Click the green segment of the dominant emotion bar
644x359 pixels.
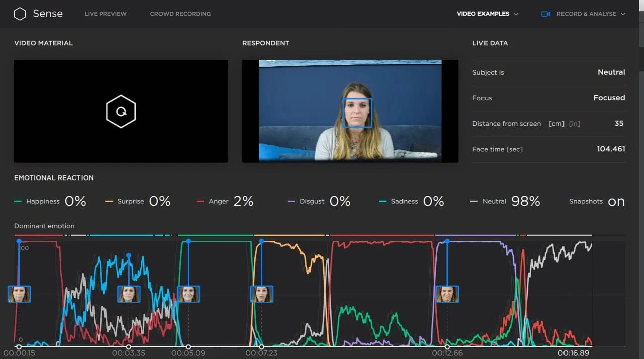click(215, 235)
